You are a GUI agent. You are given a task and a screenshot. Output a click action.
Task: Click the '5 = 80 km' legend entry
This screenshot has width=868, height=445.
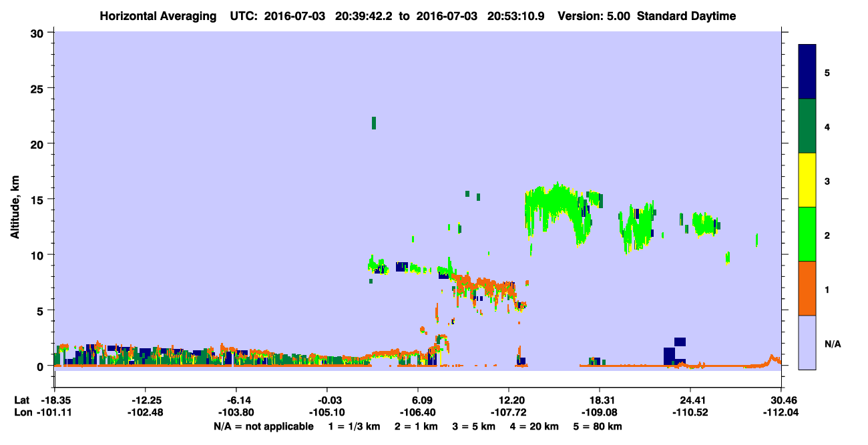tap(598, 426)
